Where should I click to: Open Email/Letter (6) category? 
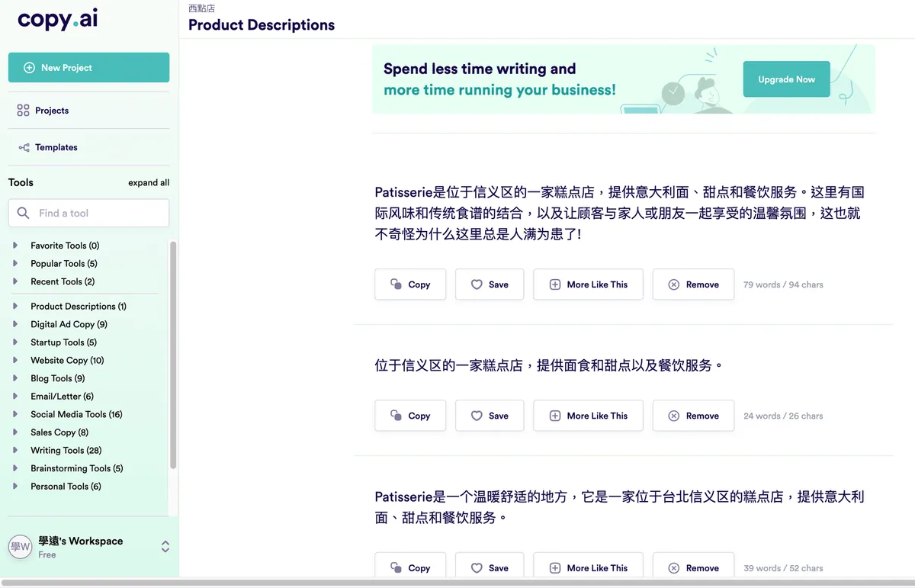[62, 397]
